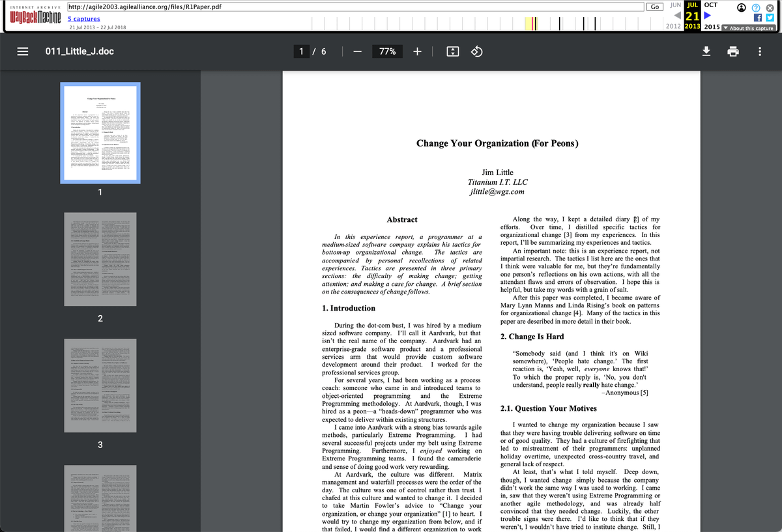
Task: Jump to the 2015 capture year
Action: point(712,27)
